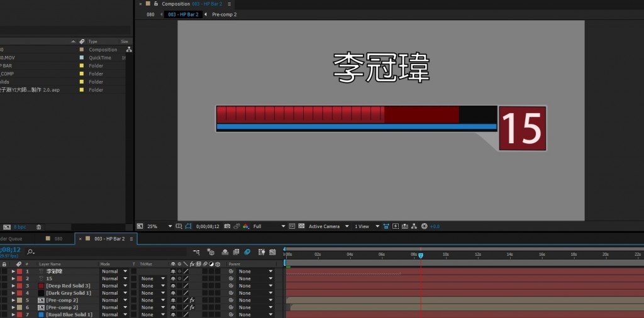644x318 pixels.
Task: Switch to the 080 timeline tab
Action: [58, 239]
